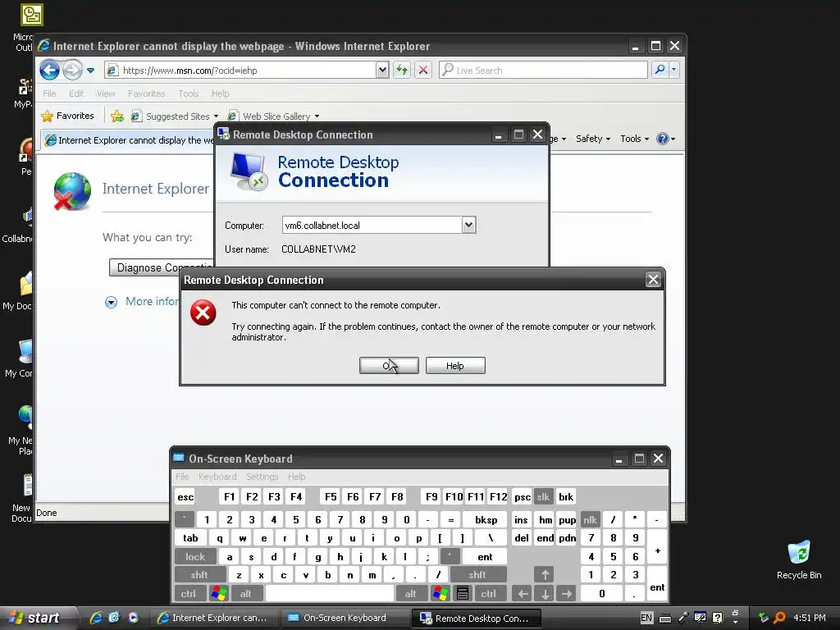Open the Tools menu in IE menu bar
Screen dimensions: 840x630
pos(189,94)
